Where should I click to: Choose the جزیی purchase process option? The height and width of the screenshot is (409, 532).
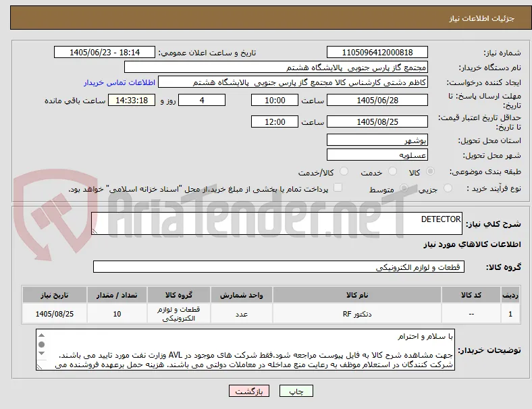(448, 188)
